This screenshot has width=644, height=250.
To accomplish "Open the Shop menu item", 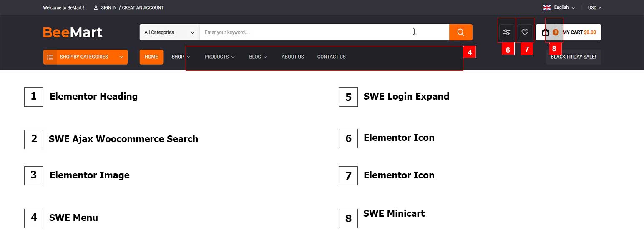I will [181, 57].
